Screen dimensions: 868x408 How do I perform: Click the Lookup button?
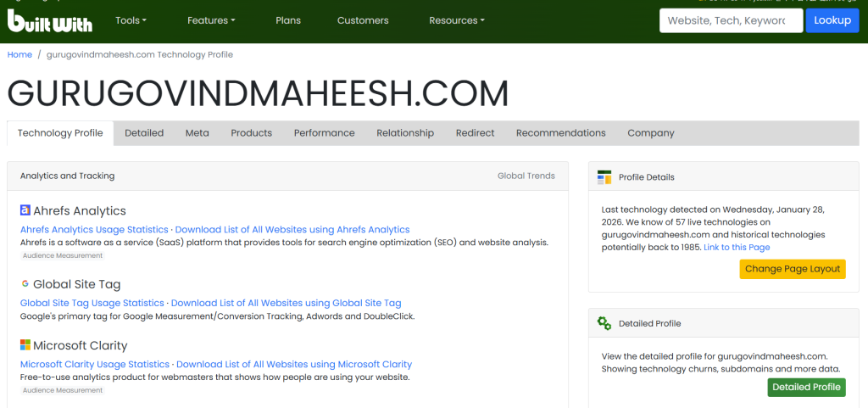832,20
